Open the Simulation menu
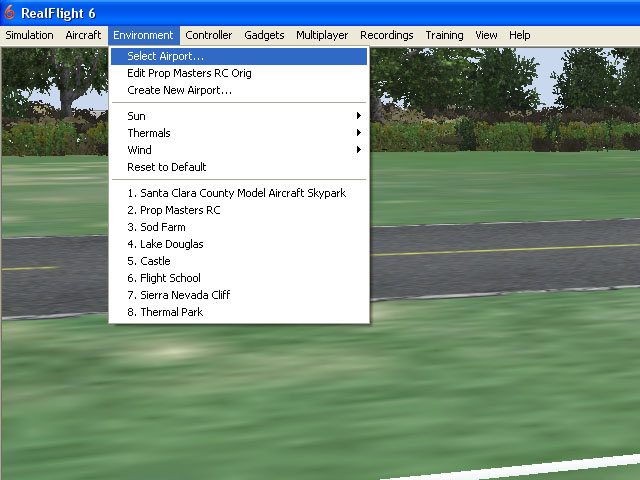Screen dimensions: 640x480 pos(29,36)
